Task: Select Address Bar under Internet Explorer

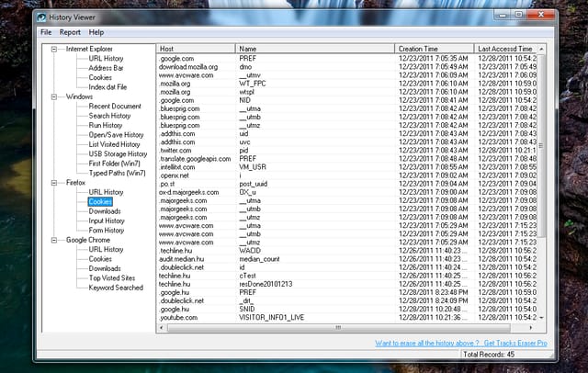Action: tap(106, 68)
